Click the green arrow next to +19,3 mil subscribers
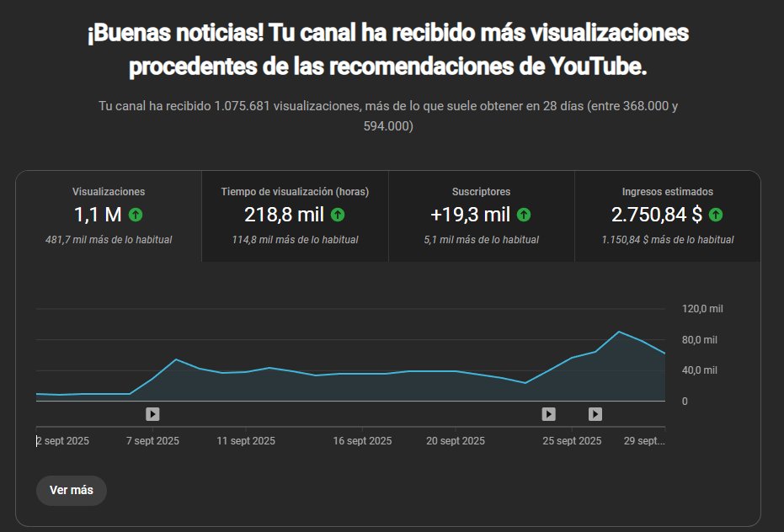The width and height of the screenshot is (784, 532). 523,215
